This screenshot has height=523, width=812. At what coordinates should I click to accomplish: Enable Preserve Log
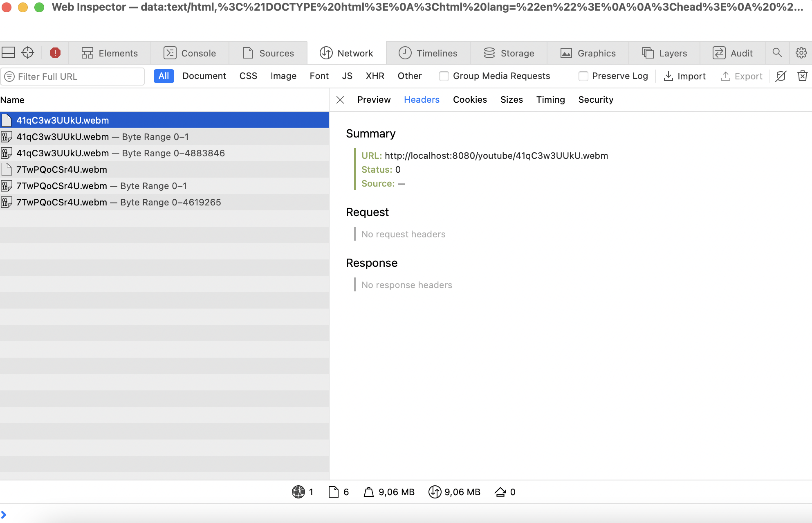[583, 76]
